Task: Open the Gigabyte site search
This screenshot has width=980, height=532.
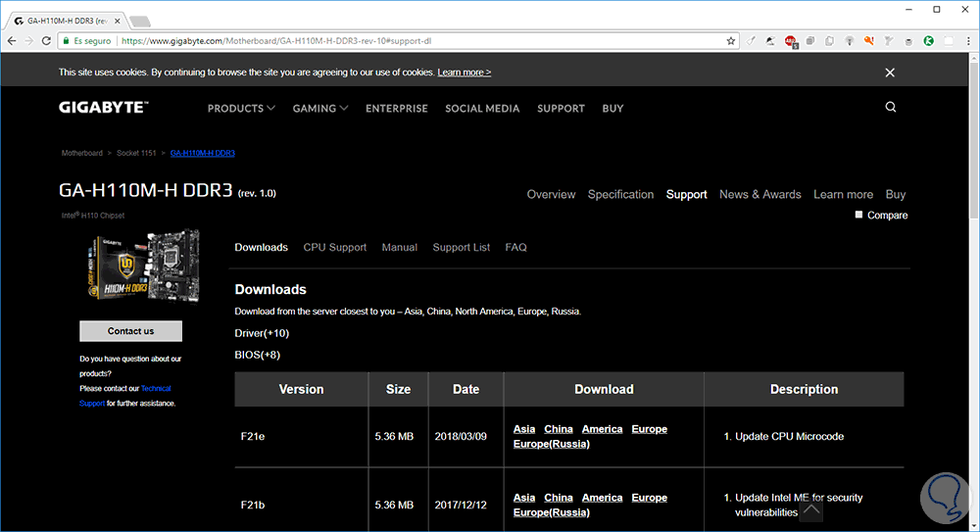Action: point(891,107)
